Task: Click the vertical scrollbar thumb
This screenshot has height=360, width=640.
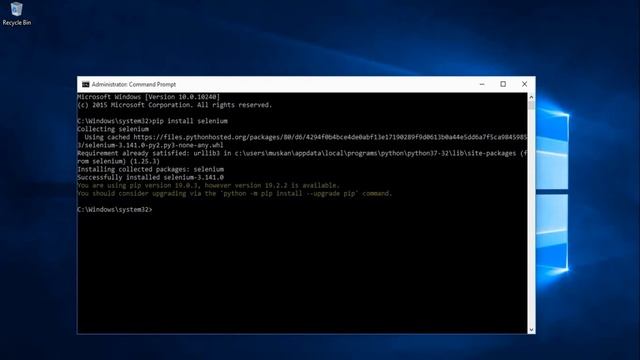Action: tap(531, 105)
